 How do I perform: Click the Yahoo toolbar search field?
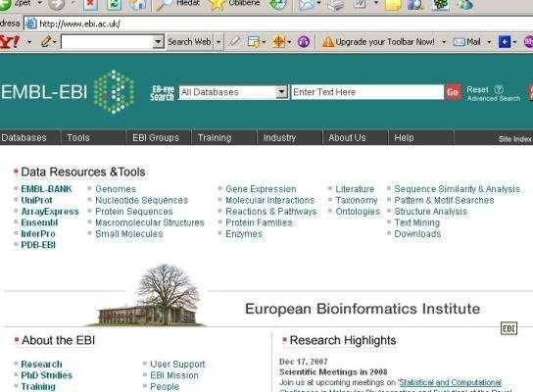[108, 42]
